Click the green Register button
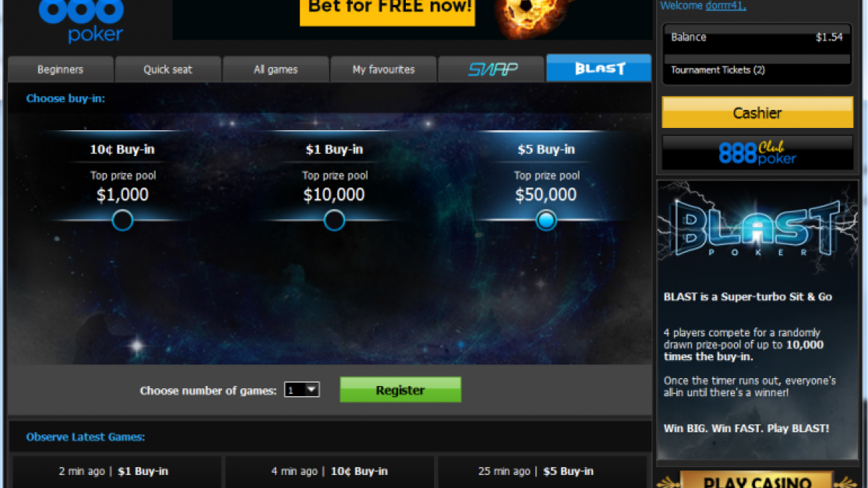 click(400, 390)
